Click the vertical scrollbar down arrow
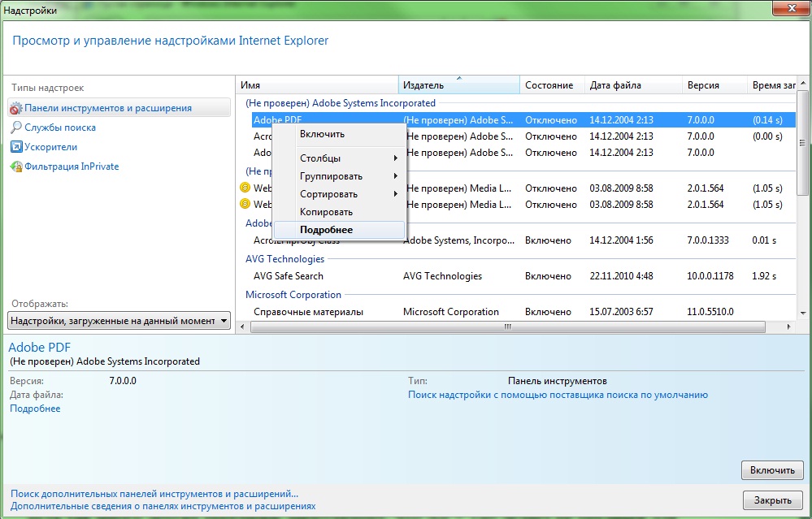This screenshot has width=812, height=519. (803, 313)
